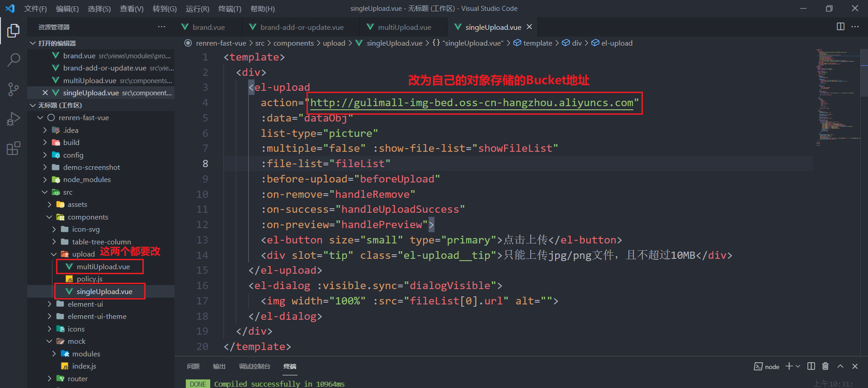Open the Run and Debug view

[x=14, y=119]
